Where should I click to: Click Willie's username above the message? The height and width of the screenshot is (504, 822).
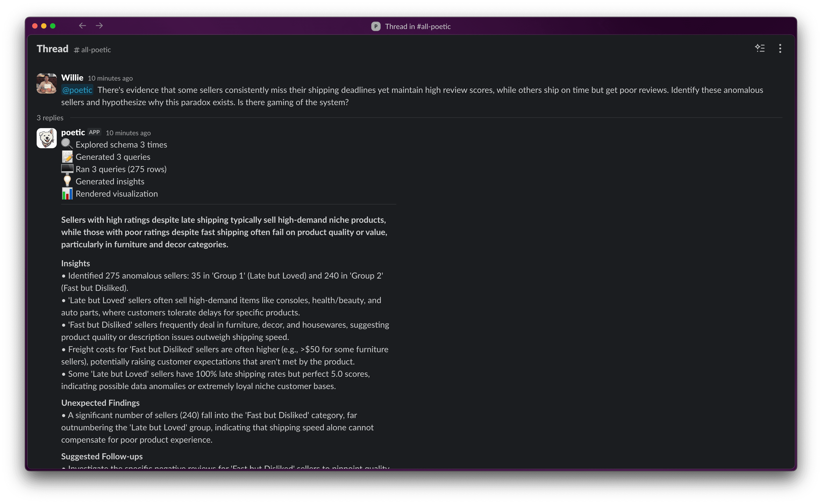coord(72,77)
